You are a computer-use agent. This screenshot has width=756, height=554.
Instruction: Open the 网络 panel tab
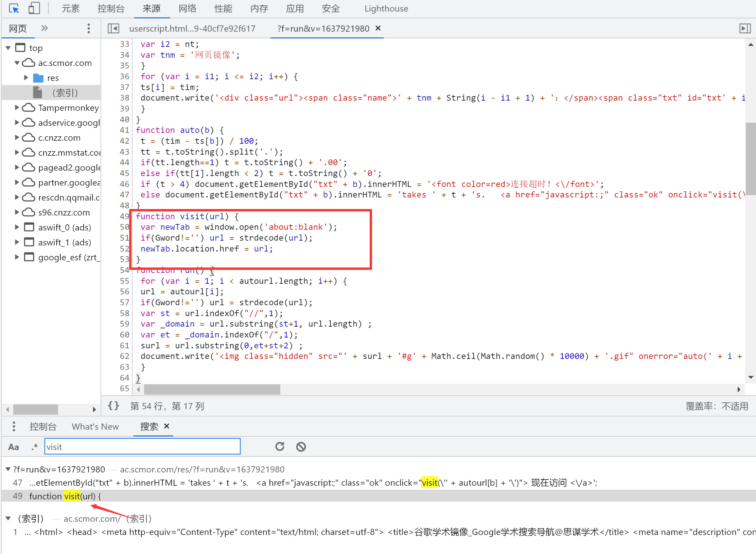point(188,8)
